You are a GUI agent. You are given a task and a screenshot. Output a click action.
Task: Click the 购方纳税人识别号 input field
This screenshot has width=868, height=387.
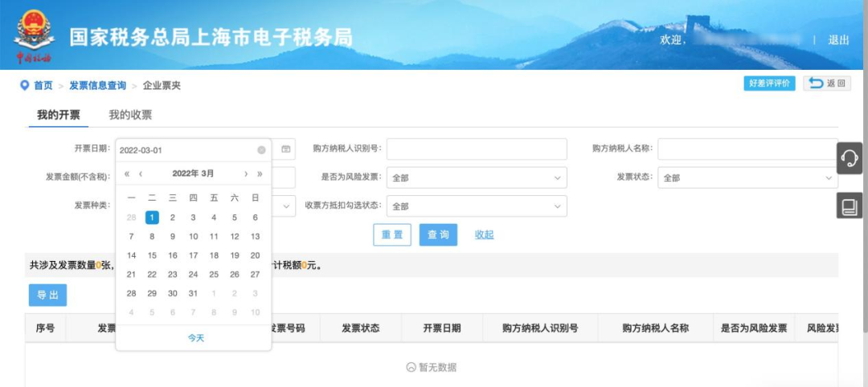(477, 149)
